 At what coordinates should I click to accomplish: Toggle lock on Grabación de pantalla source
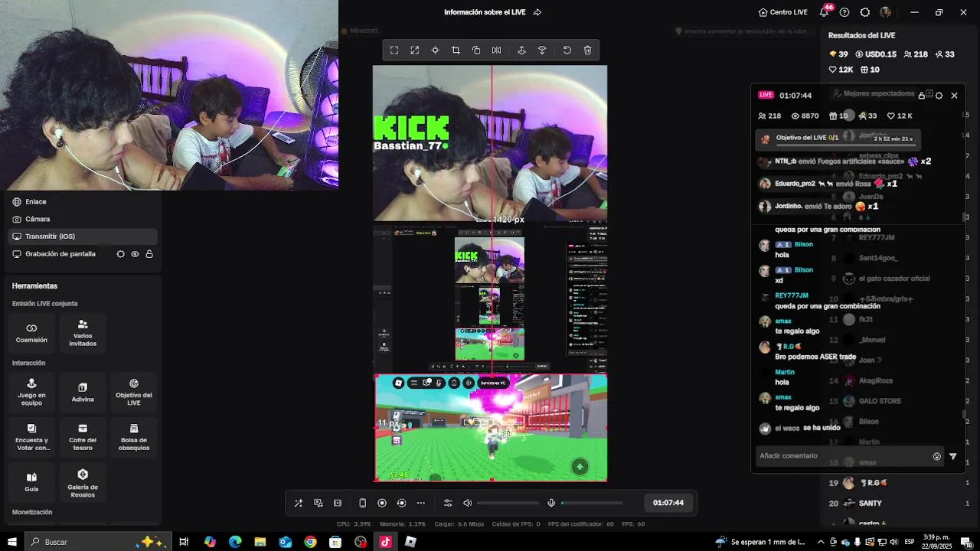point(149,254)
